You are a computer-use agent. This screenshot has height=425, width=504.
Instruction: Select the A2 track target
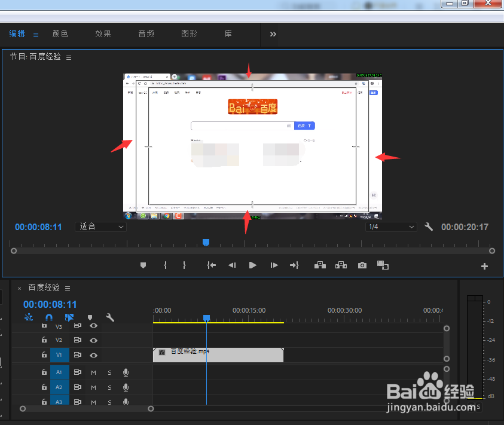coord(59,387)
